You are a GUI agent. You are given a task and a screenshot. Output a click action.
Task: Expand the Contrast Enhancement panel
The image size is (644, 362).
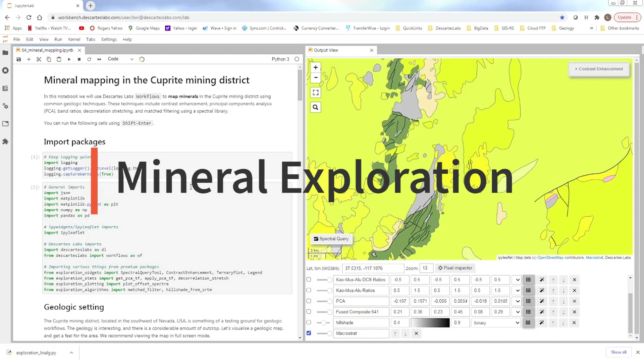(599, 69)
